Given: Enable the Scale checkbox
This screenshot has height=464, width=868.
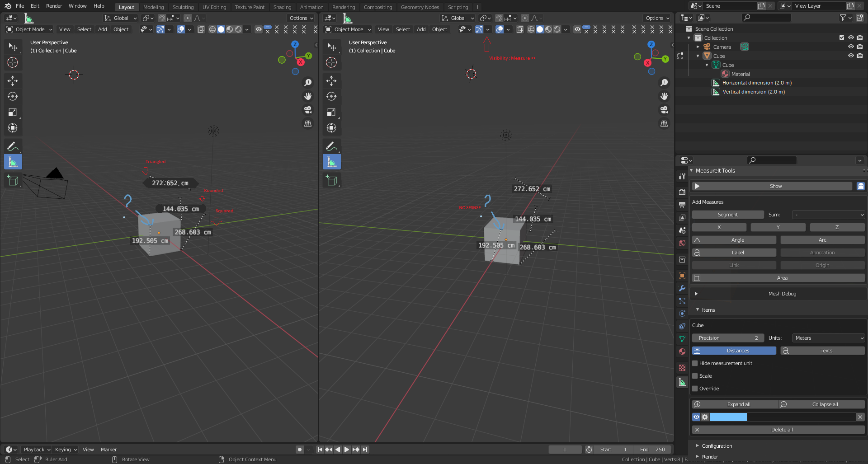Looking at the screenshot, I should [x=695, y=376].
